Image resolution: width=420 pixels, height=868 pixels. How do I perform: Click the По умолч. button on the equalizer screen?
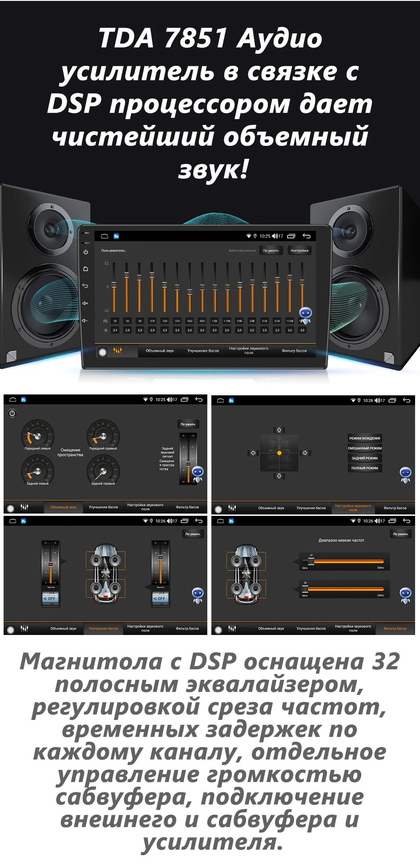pos(271,250)
